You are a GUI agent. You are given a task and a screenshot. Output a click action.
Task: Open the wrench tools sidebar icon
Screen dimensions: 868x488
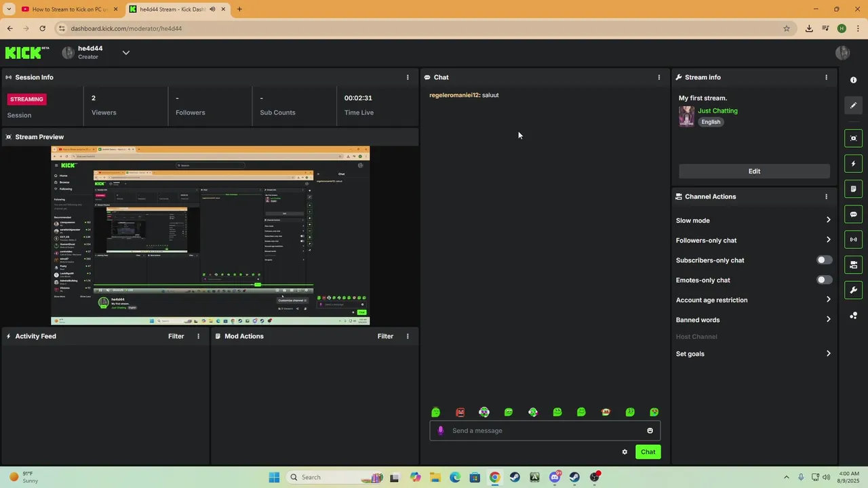[853, 290]
